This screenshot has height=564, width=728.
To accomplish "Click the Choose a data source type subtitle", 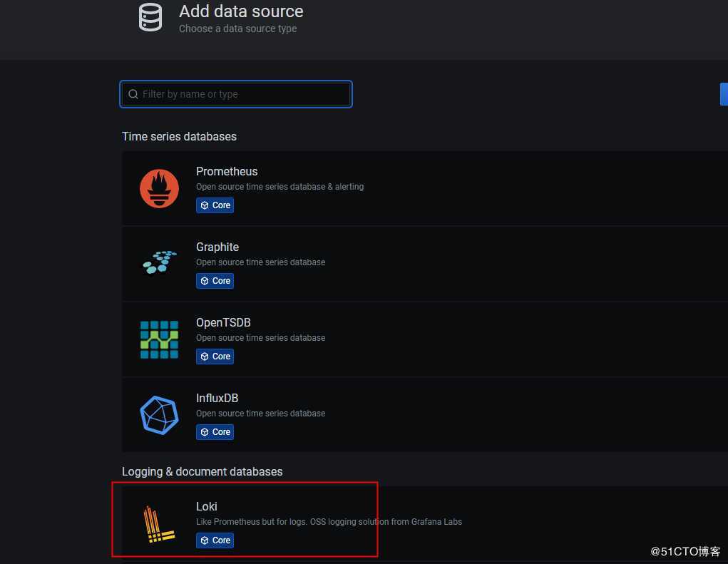I will (237, 29).
